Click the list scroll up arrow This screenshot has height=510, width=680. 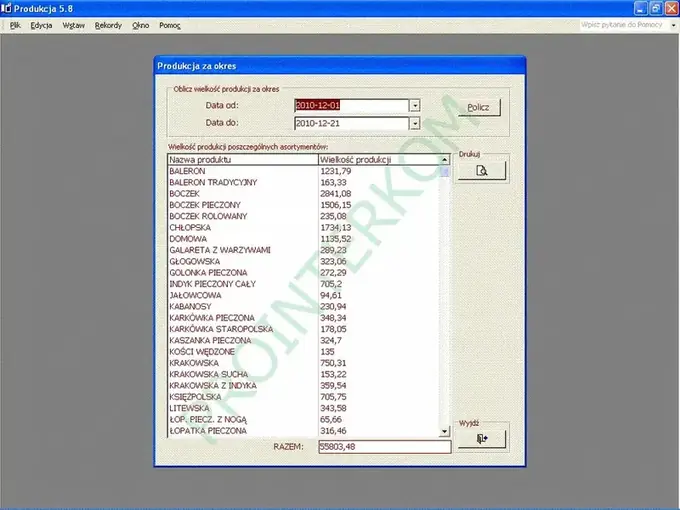[445, 160]
